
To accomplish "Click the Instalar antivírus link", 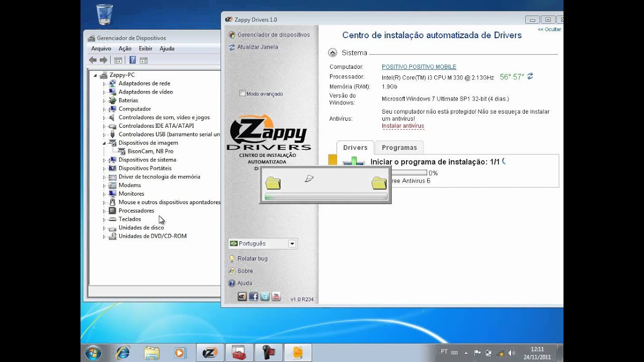I will tap(403, 126).
